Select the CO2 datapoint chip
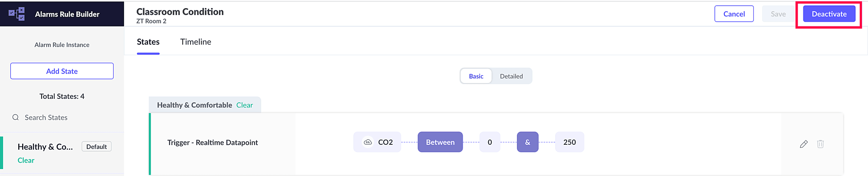Screen dimensions: 868x176 pyautogui.click(x=385, y=142)
